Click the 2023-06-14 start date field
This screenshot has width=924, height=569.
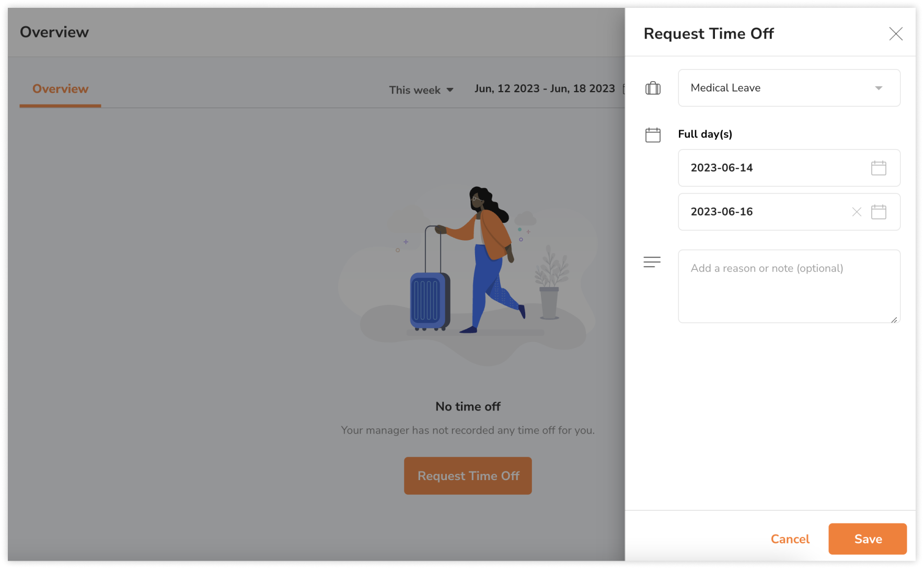758,168
